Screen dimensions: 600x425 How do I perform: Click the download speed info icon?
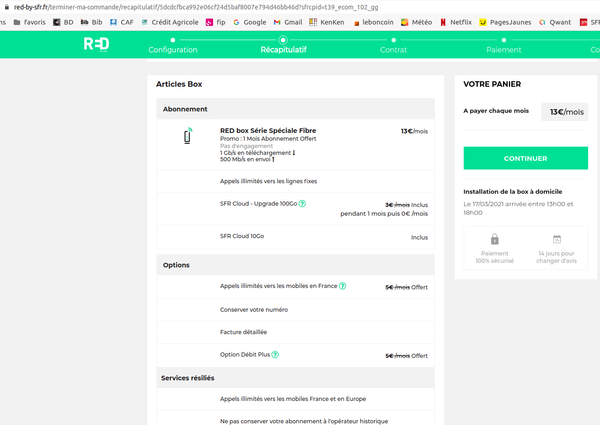[x=293, y=153]
